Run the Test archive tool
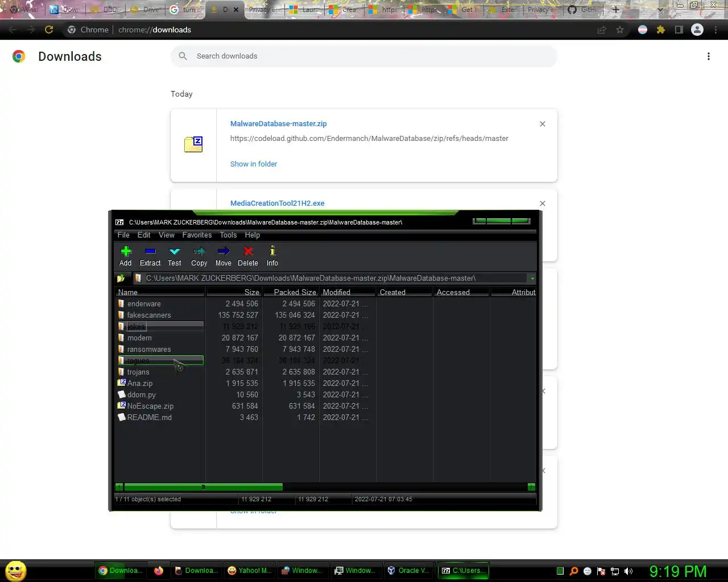The width and height of the screenshot is (728, 582). point(175,256)
